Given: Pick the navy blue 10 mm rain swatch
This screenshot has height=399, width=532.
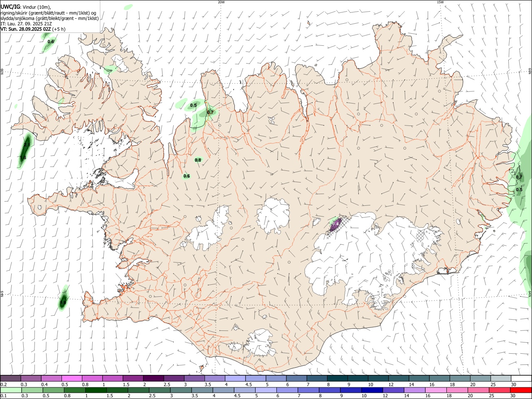Looking at the screenshot, I should tap(372, 390).
